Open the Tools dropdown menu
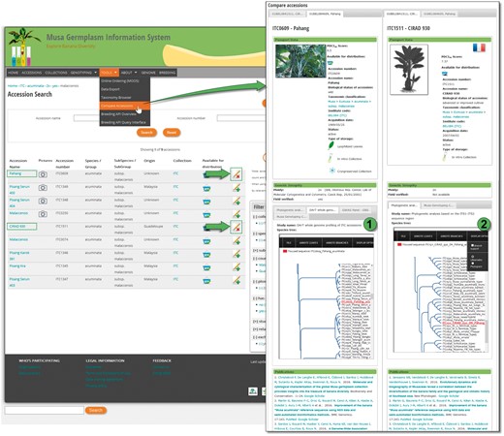The height and width of the screenshot is (436, 504). click(x=109, y=73)
